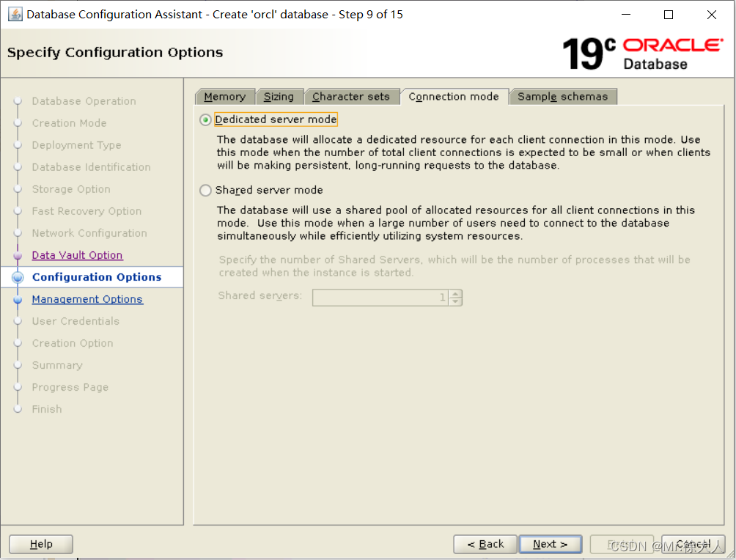The image size is (736, 560).
Task: Click the Database Identification step label
Action: coord(92,167)
